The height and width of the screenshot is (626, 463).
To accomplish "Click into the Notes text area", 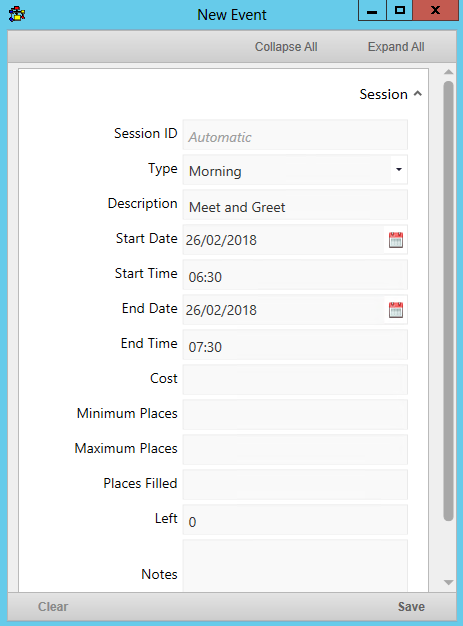I will (295, 566).
